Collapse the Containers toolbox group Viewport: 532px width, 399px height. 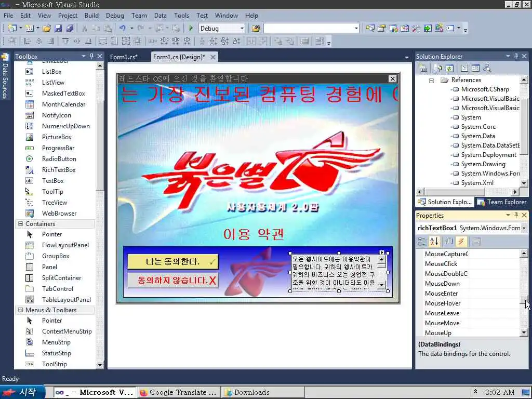tap(20, 224)
